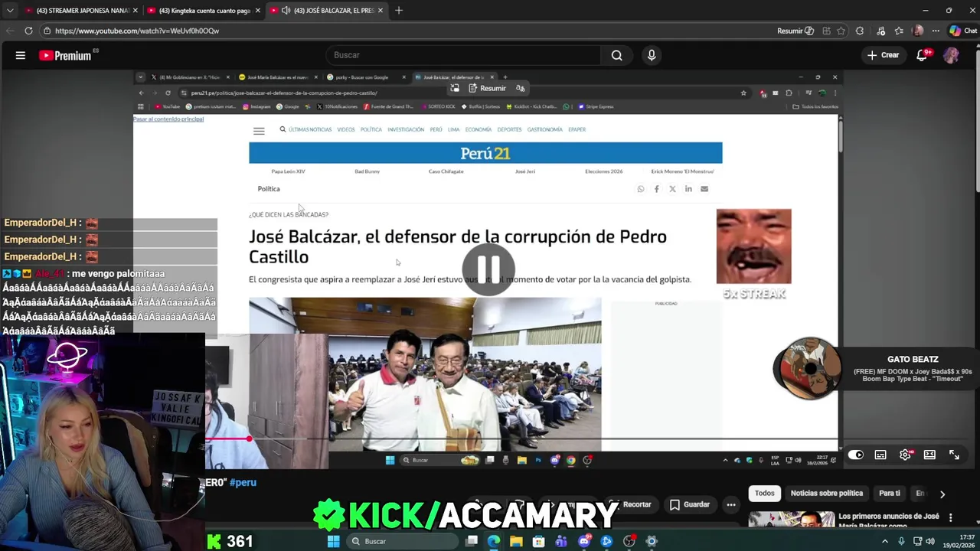Open Microsoft Store on the taskbar
Image resolution: width=980 pixels, height=551 pixels.
coord(539,541)
